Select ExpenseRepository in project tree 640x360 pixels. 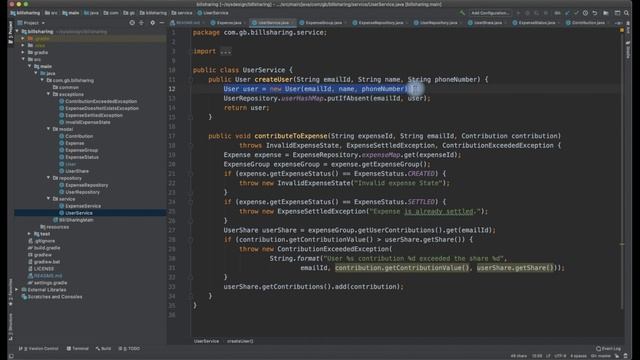click(x=87, y=185)
